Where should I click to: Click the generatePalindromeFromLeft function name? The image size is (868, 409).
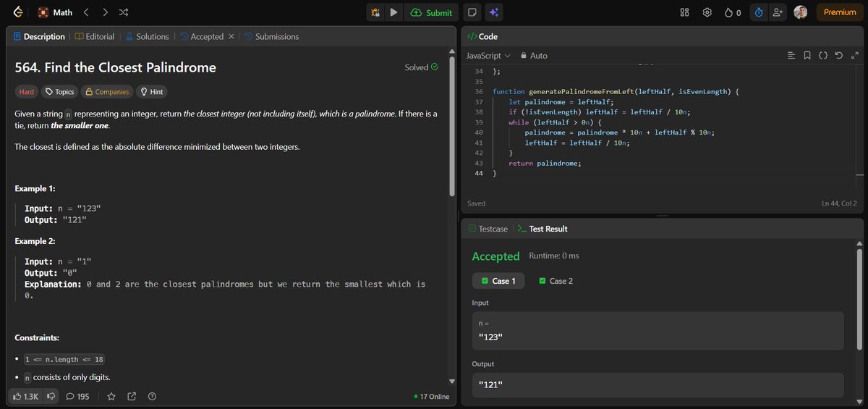[579, 92]
